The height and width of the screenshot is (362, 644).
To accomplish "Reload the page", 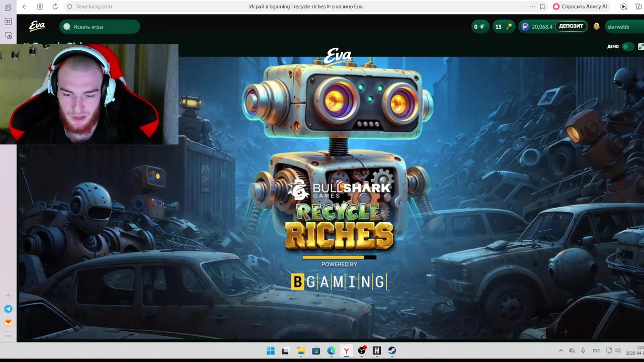I will click(x=55, y=7).
